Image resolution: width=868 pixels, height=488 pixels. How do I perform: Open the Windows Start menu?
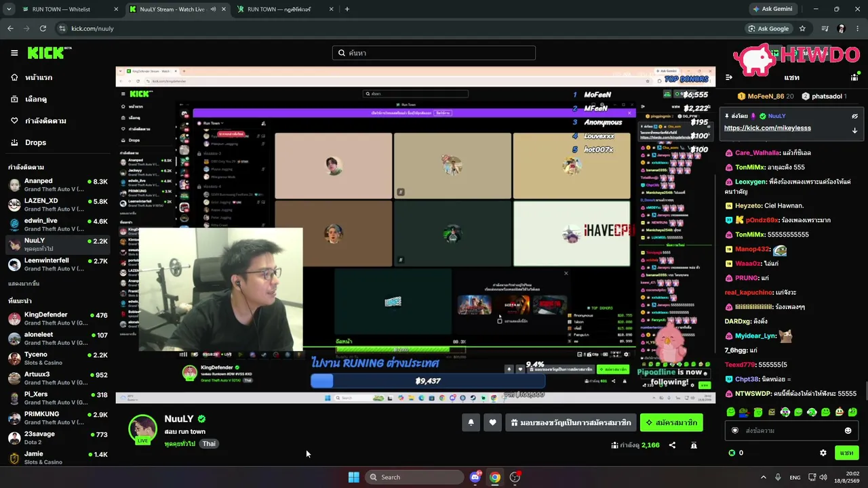(354, 477)
